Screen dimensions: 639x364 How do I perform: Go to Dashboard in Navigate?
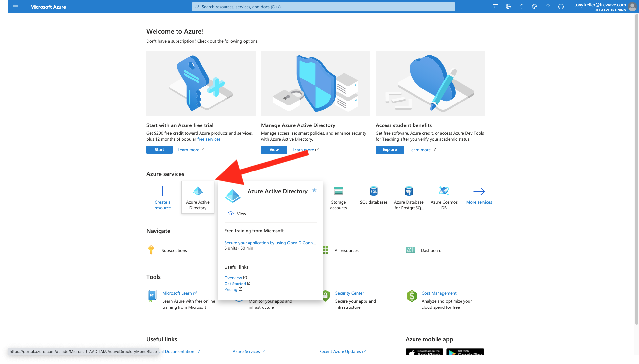pos(431,251)
